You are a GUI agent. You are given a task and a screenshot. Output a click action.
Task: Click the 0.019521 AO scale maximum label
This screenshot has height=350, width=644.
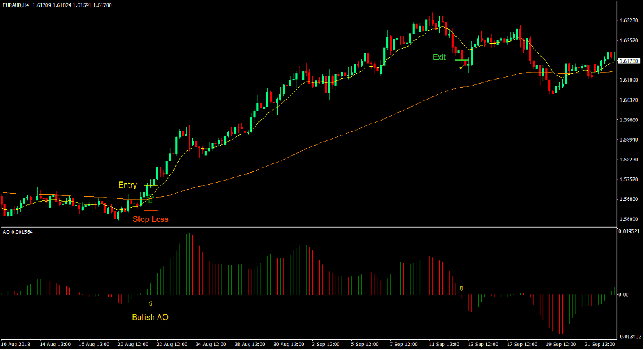(629, 232)
